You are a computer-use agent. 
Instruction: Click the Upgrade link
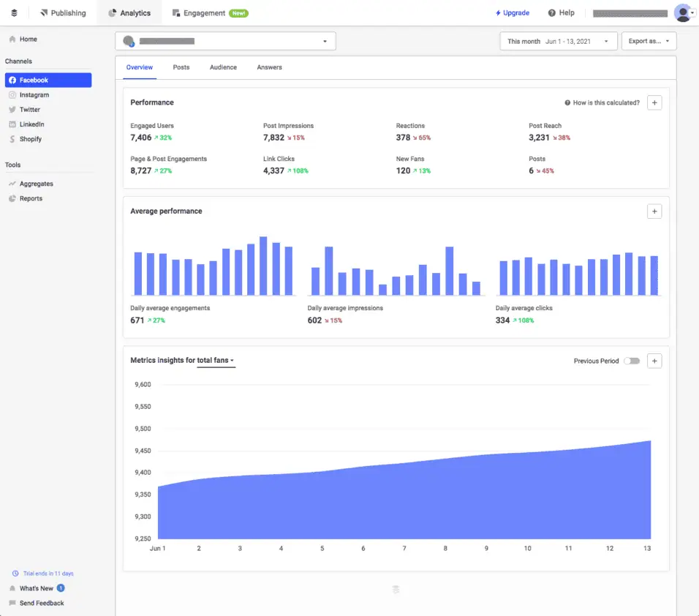click(x=512, y=13)
